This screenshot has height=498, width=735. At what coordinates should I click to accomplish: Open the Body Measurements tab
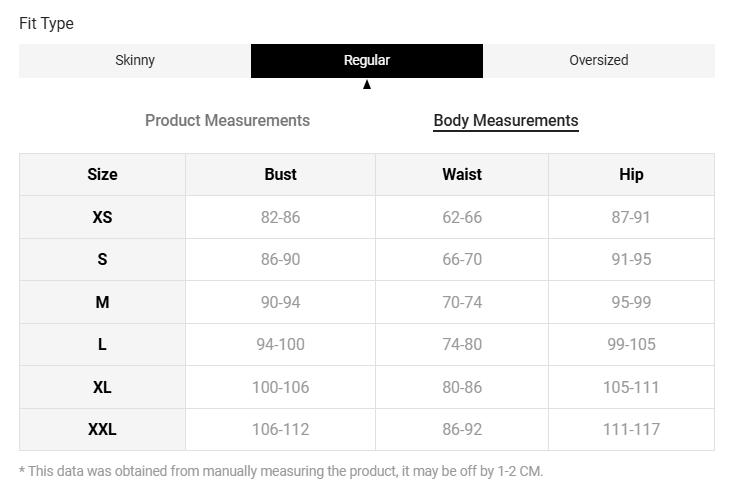point(505,120)
